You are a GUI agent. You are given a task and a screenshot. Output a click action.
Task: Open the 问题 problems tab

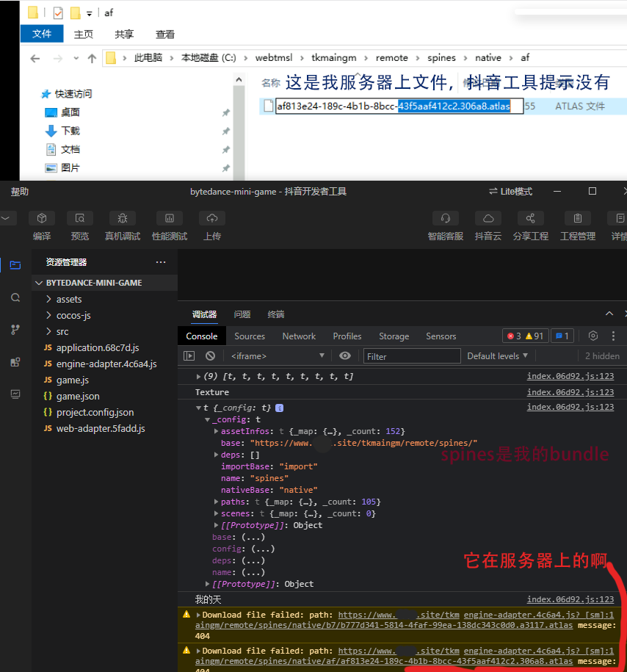pos(242,314)
